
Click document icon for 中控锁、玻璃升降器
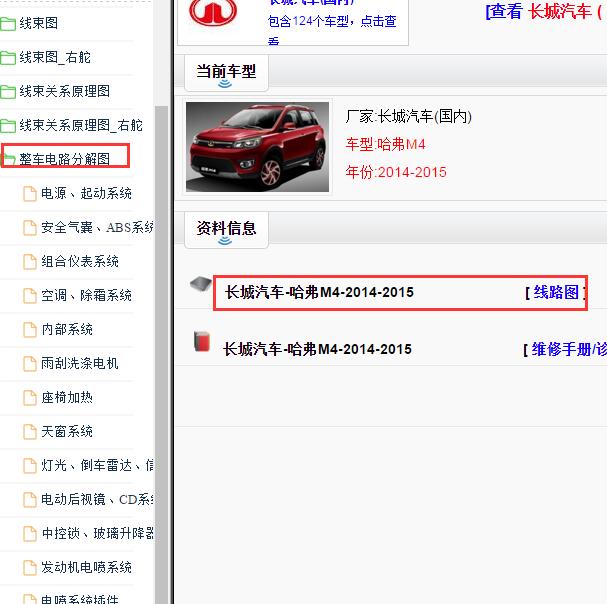(x=30, y=534)
